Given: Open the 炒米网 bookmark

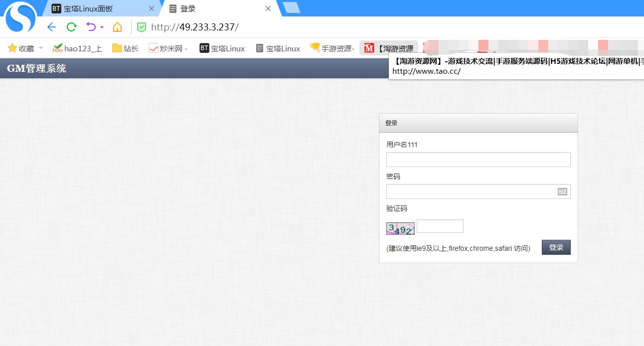Looking at the screenshot, I should pos(168,48).
